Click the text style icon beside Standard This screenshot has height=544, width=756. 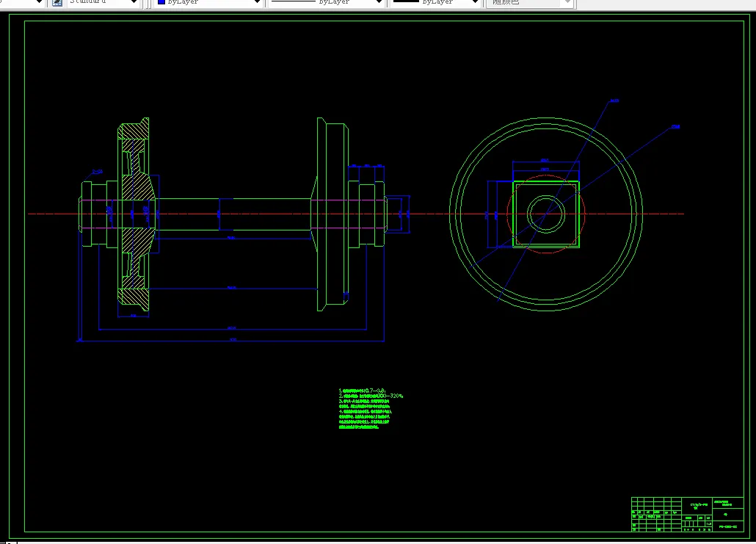click(x=57, y=2)
